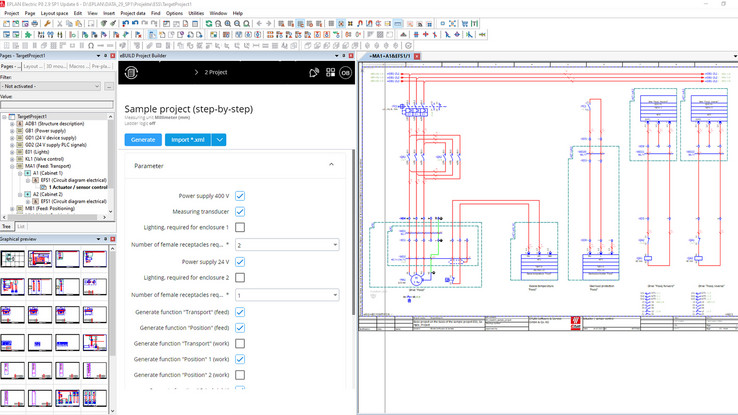Open eBUILD apps grid icon
Viewport: 738px width, 415px height.
click(330, 72)
